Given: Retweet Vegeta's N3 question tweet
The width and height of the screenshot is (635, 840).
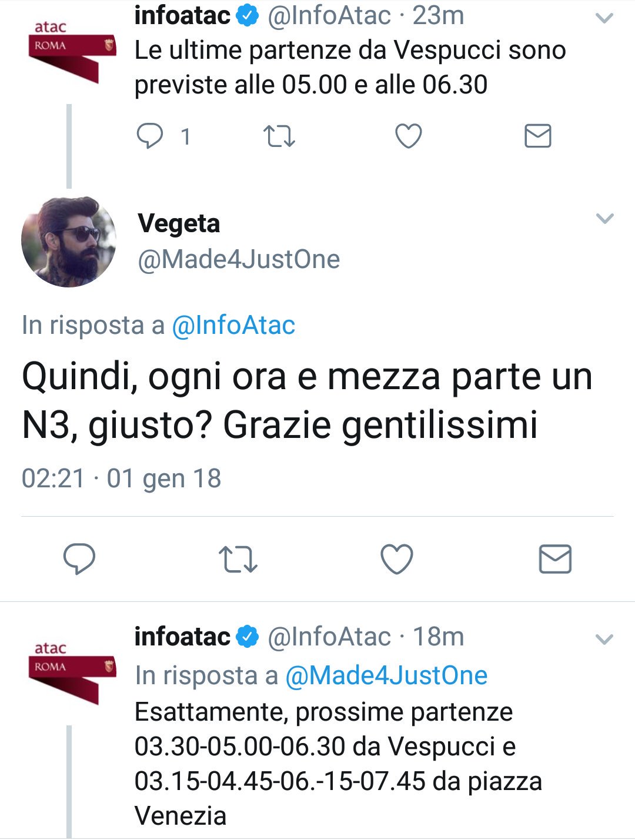Looking at the screenshot, I should [238, 558].
